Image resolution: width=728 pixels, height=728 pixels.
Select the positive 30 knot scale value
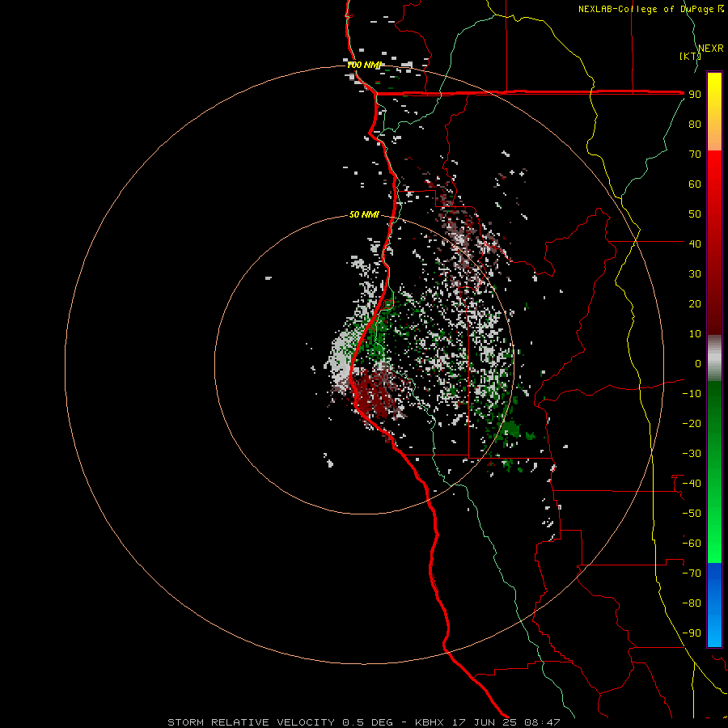coord(695,274)
